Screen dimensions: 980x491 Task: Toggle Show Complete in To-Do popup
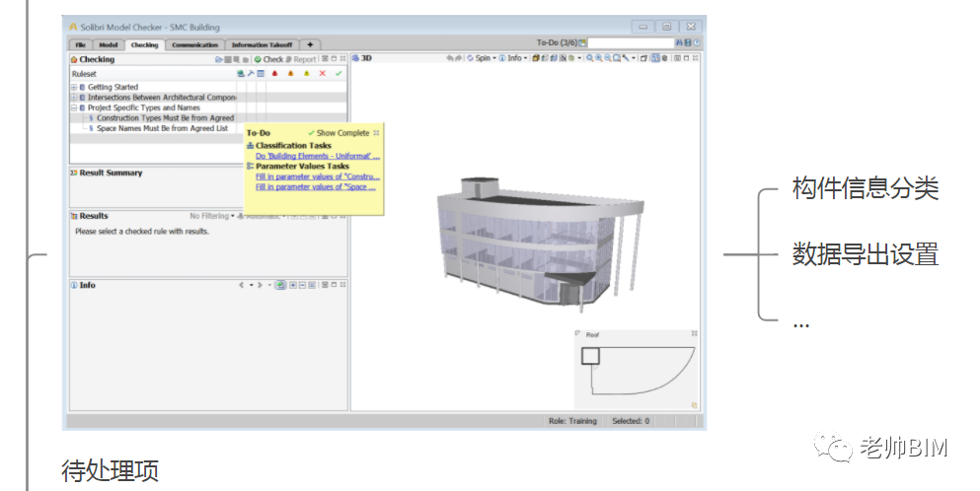coord(339,133)
